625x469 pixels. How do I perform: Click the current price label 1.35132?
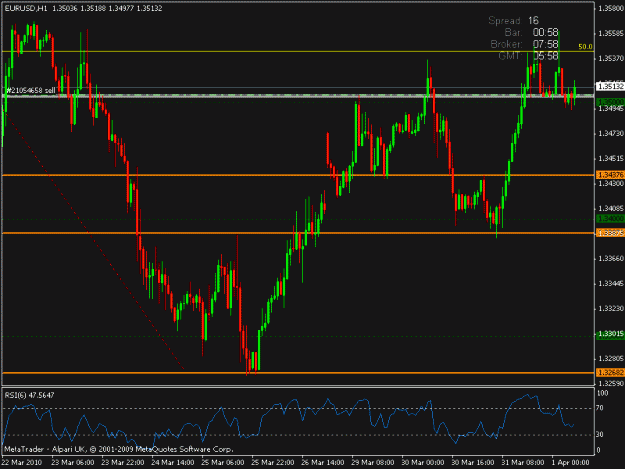(610, 86)
